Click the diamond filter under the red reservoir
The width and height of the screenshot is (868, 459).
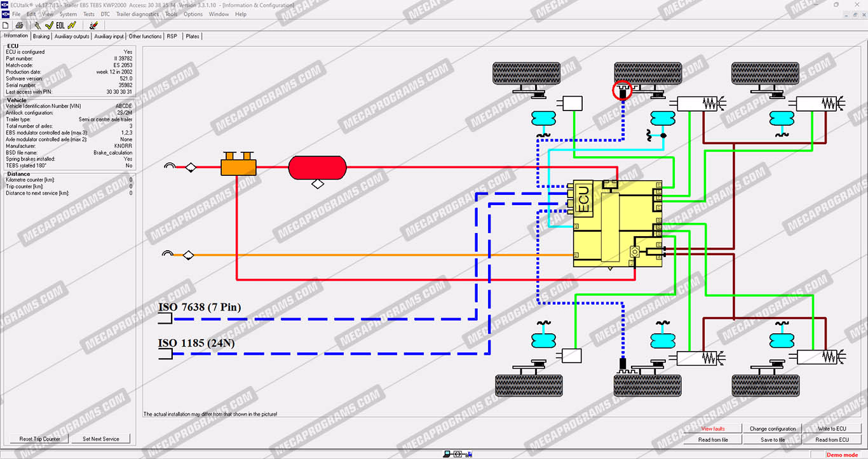(x=318, y=184)
